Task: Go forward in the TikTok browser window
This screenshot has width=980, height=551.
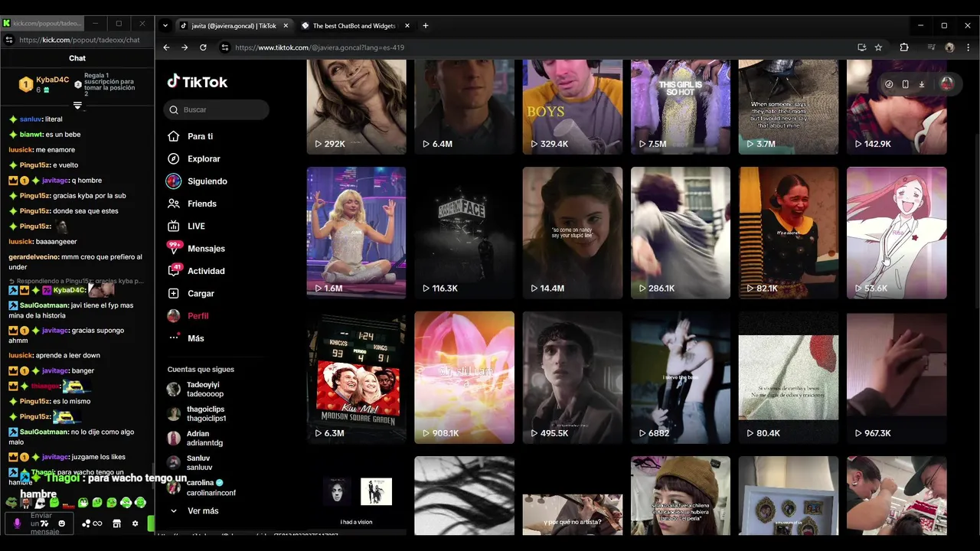Action: point(185,47)
